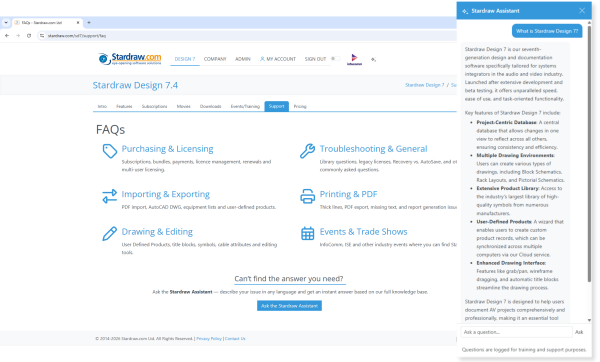Click the My Account user icon
Screen dimensions: 600x362
[x=262, y=59]
